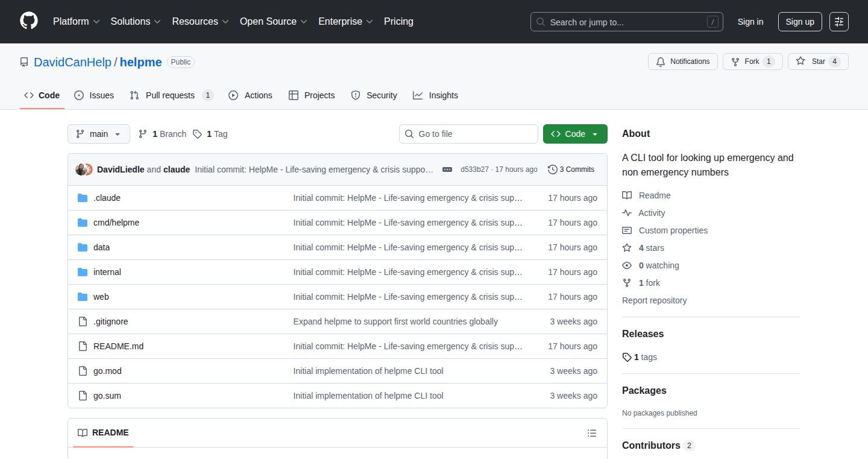
Task: Expand the Enterprise menu
Action: point(345,22)
